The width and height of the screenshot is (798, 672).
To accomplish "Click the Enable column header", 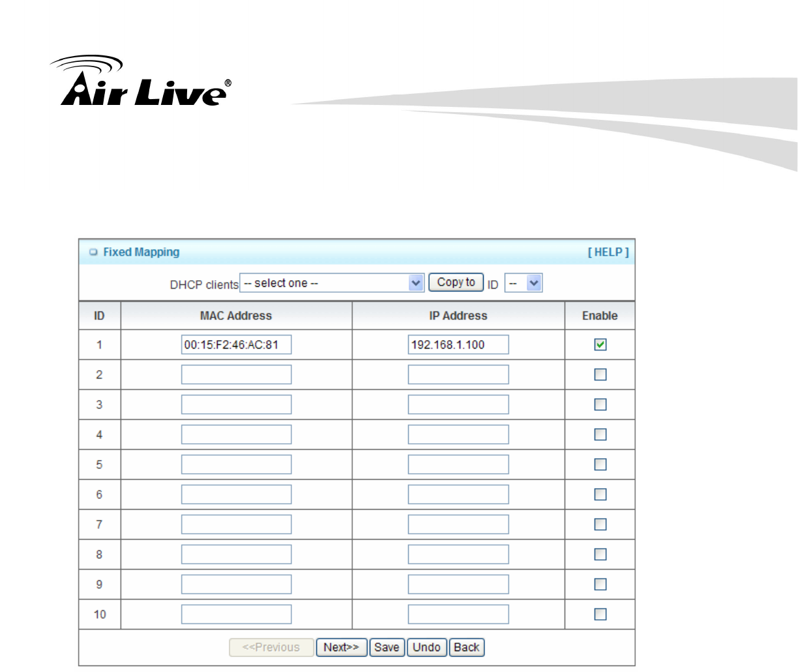I will click(600, 315).
